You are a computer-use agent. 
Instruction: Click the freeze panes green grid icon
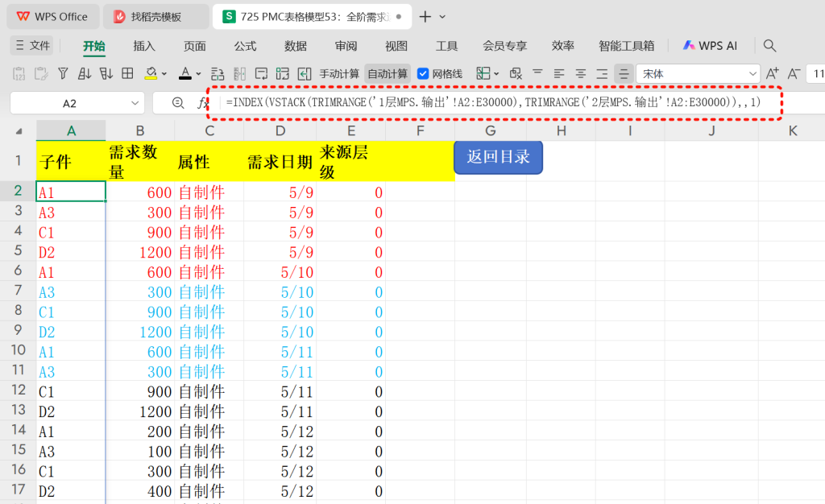tap(483, 73)
